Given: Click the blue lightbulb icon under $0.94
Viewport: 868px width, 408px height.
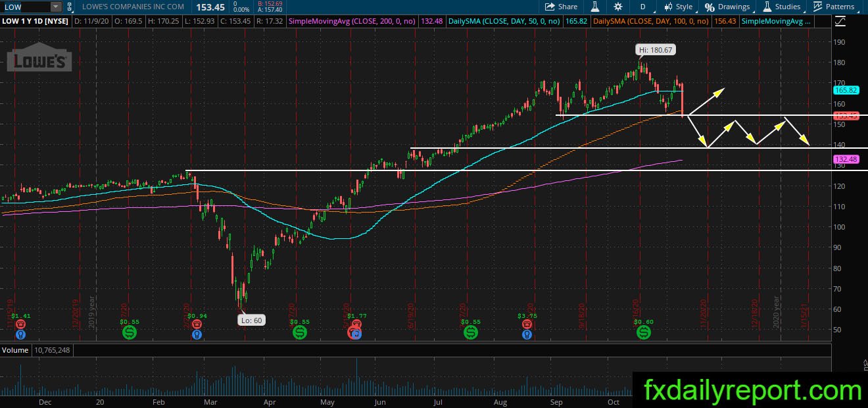Looking at the screenshot, I should (196, 334).
